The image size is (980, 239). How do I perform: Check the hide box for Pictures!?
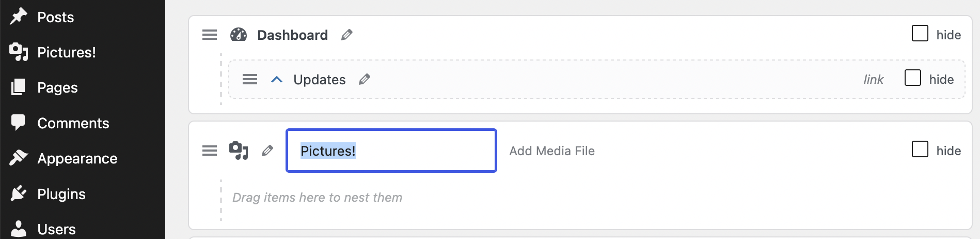tap(920, 150)
